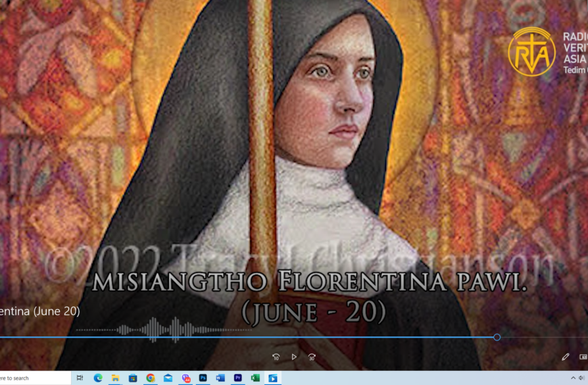Switch to mini view mode
Screen dimensions: 588x385
pos(583,357)
